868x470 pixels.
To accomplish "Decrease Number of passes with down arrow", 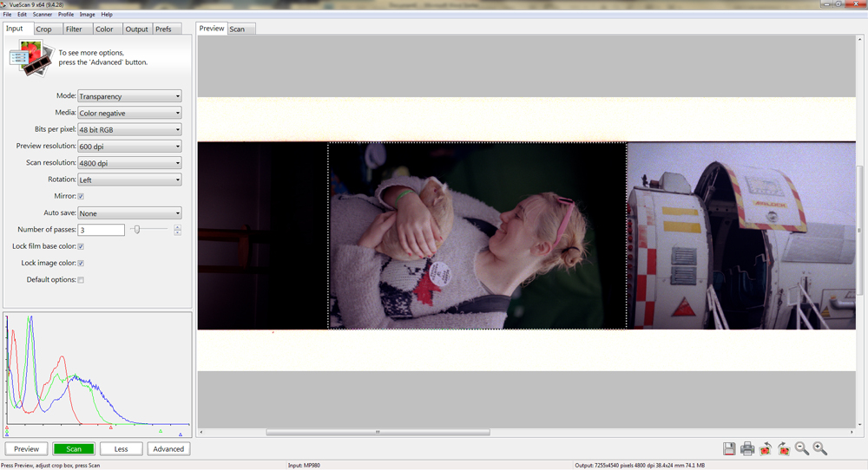I will [x=177, y=232].
